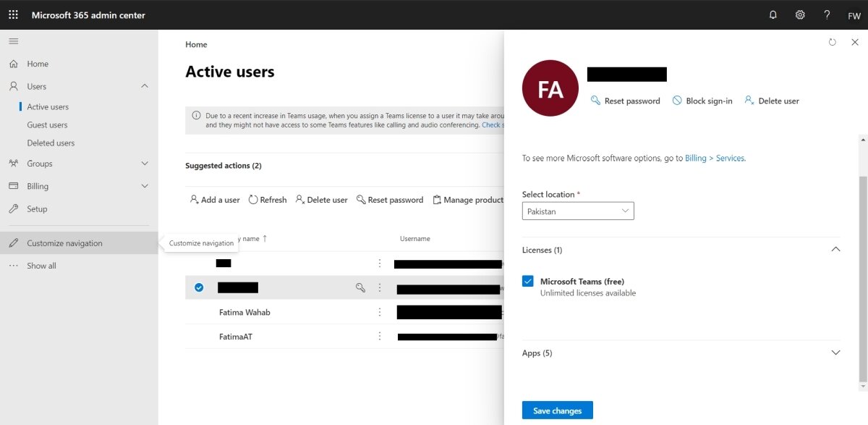Click the key icon on selected user row
This screenshot has width=868, height=425.
tap(360, 287)
